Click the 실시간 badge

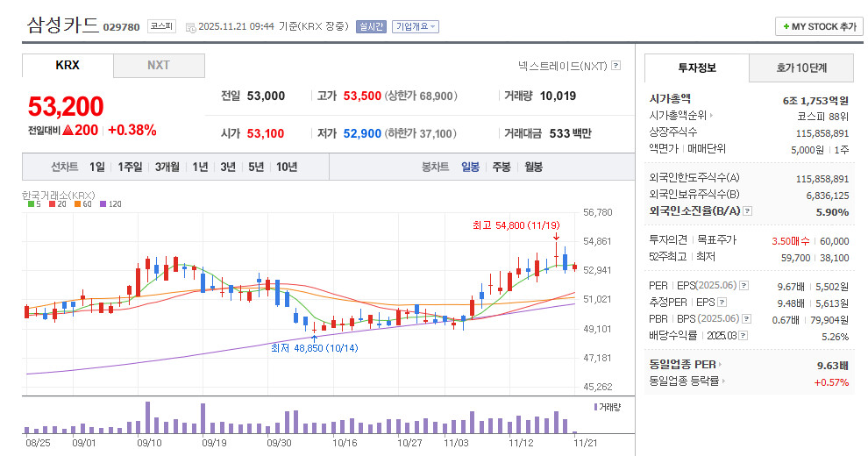(x=371, y=26)
